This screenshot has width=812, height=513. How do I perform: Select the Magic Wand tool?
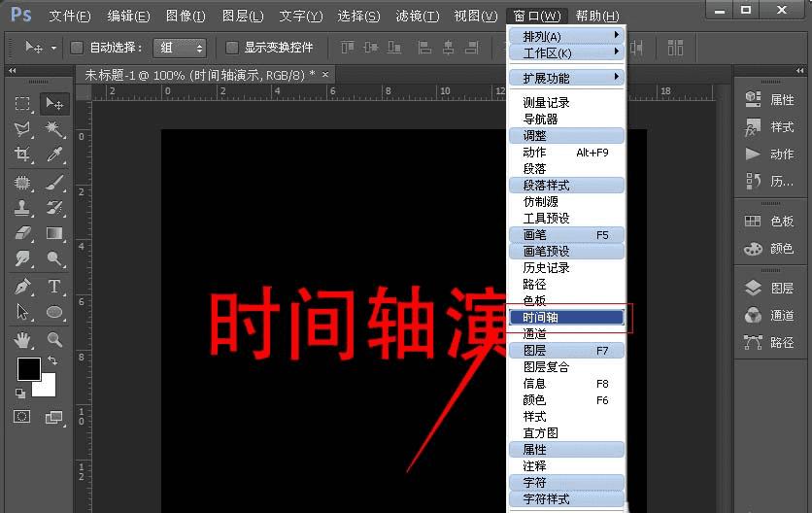coord(54,129)
